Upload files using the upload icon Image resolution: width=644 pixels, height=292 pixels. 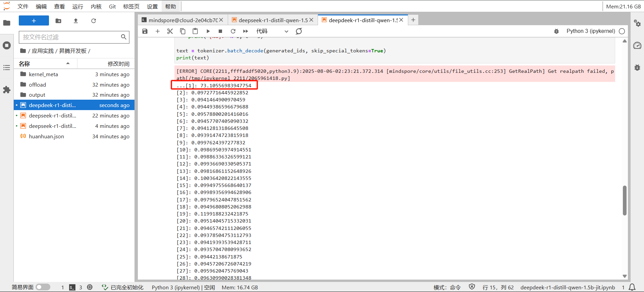[76, 21]
